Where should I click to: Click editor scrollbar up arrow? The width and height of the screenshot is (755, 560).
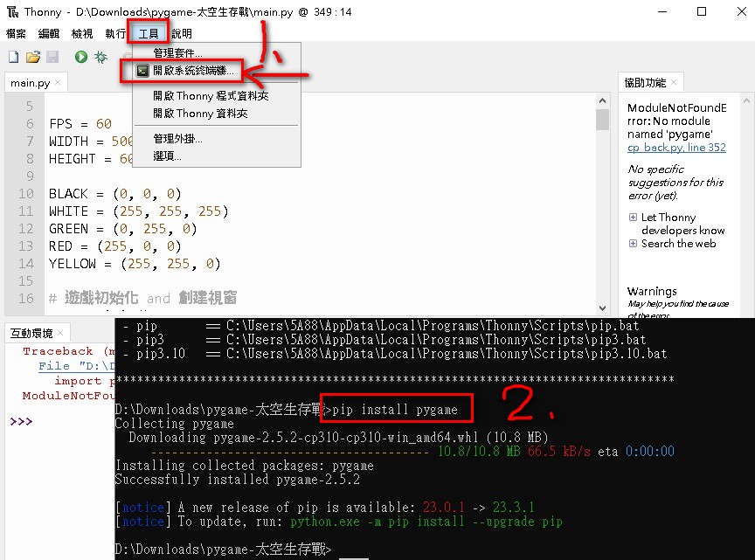click(x=602, y=100)
